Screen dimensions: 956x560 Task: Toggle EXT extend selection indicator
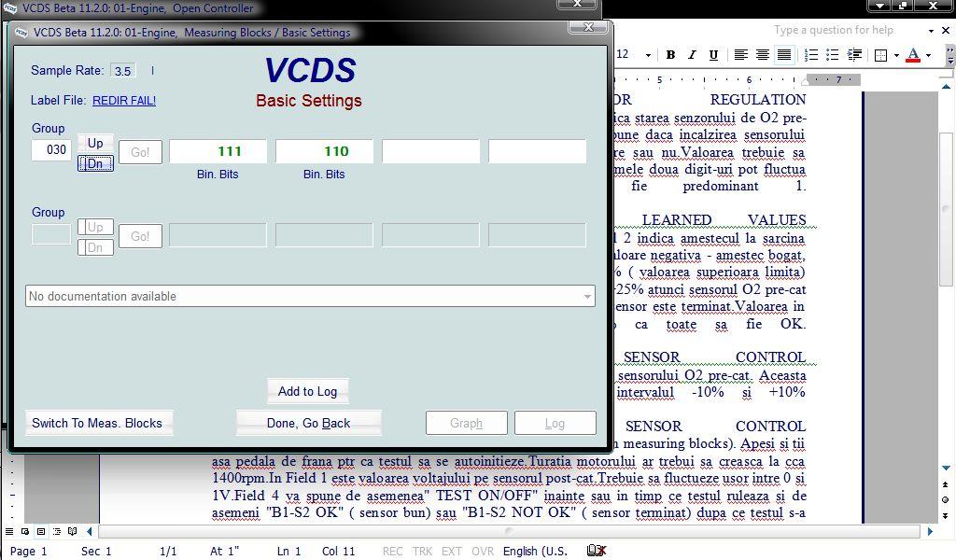451,551
